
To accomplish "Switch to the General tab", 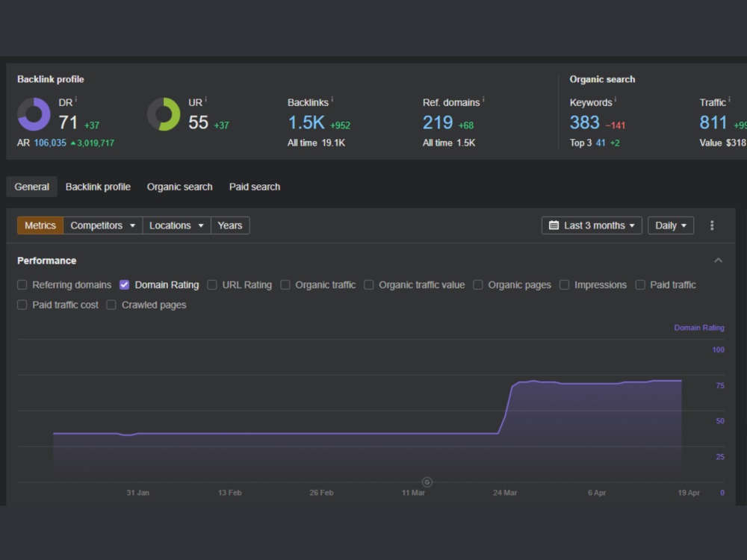I will pos(31,187).
